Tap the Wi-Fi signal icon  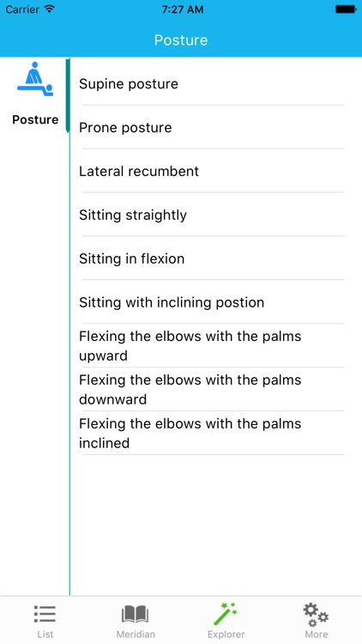49,9
